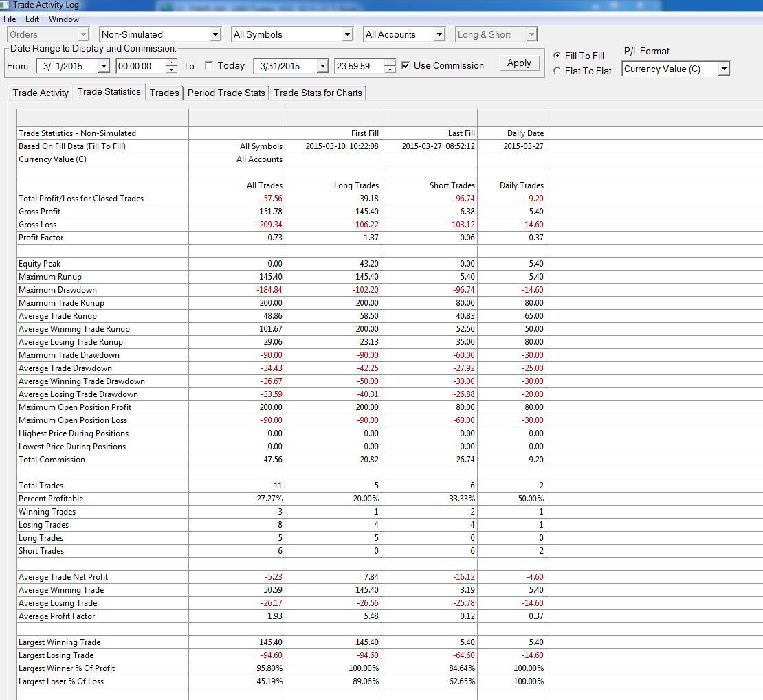Open the Trade Stats for Charts tab
The image size is (763, 700).
point(318,93)
